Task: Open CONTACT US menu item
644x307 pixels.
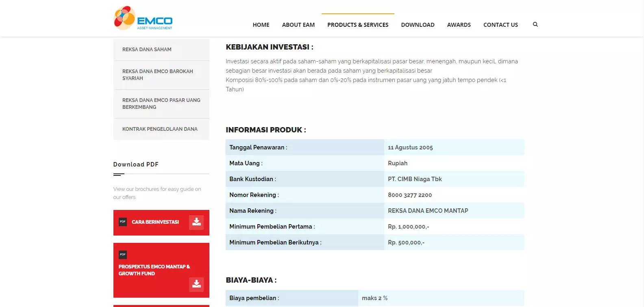Action: click(x=500, y=25)
